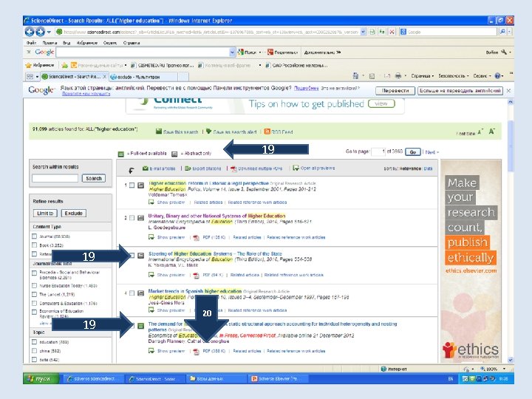Open the Favorites star (Избранное)
The height and width of the screenshot is (399, 532).
point(40,65)
